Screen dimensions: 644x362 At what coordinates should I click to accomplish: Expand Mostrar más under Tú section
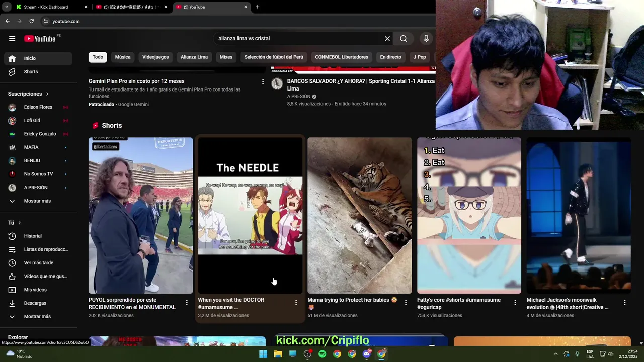coord(38,317)
